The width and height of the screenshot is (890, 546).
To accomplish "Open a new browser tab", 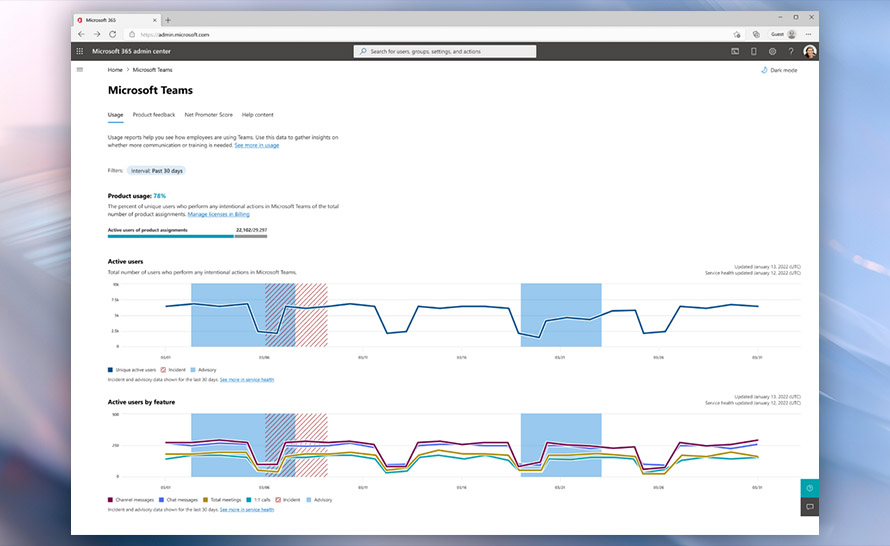I will [x=168, y=20].
